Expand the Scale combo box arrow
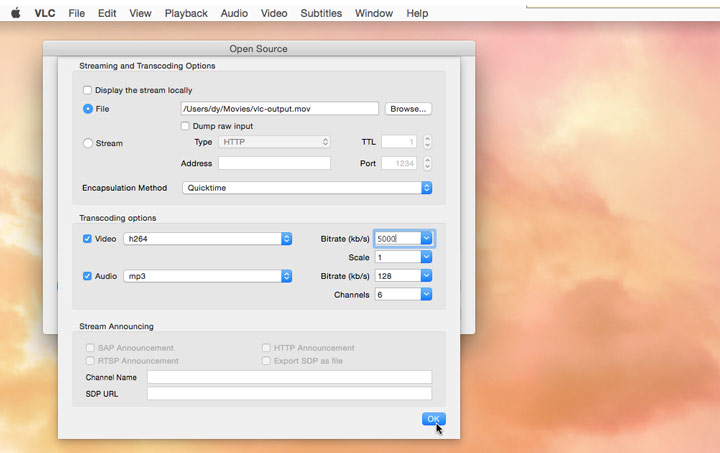Screen dimensions: 720x453 (426, 257)
